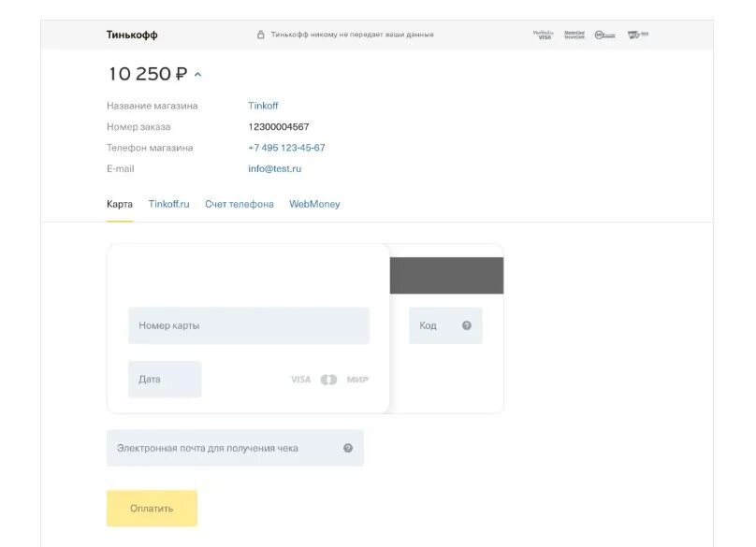Image resolution: width=756 pixels, height=547 pixels.
Task: Focus the receipt e-mail input field
Action: [x=235, y=448]
